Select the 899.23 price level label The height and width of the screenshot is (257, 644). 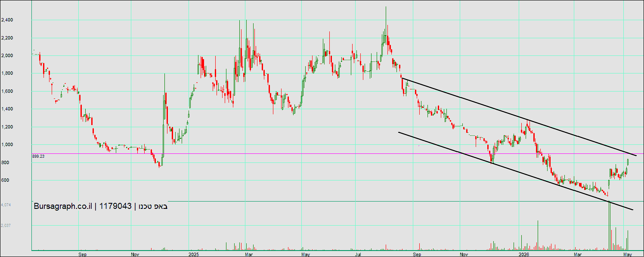point(38,156)
